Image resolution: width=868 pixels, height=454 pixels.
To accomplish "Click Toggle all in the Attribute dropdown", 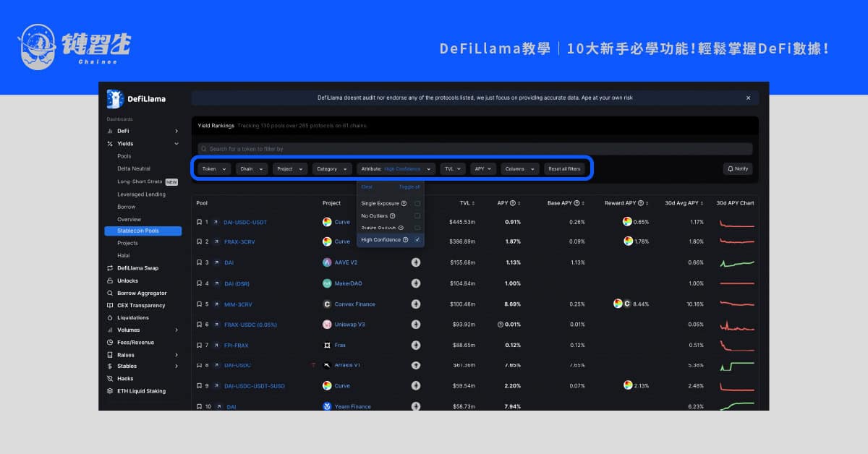I will [409, 187].
